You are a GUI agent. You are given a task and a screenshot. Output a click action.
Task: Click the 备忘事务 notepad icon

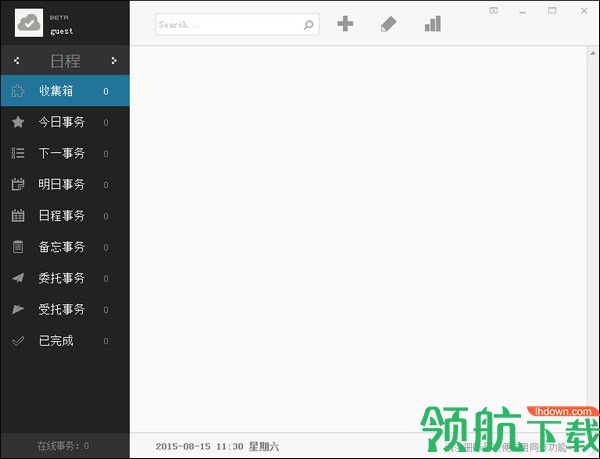pos(18,247)
